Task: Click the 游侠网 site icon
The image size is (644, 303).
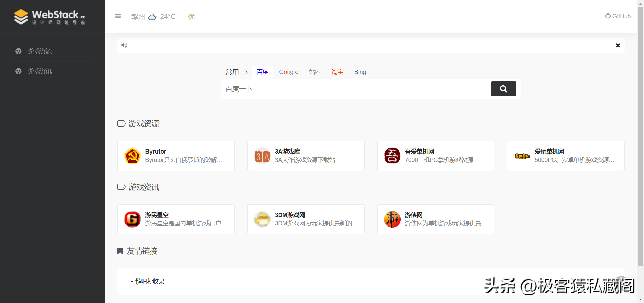Action: tap(392, 219)
